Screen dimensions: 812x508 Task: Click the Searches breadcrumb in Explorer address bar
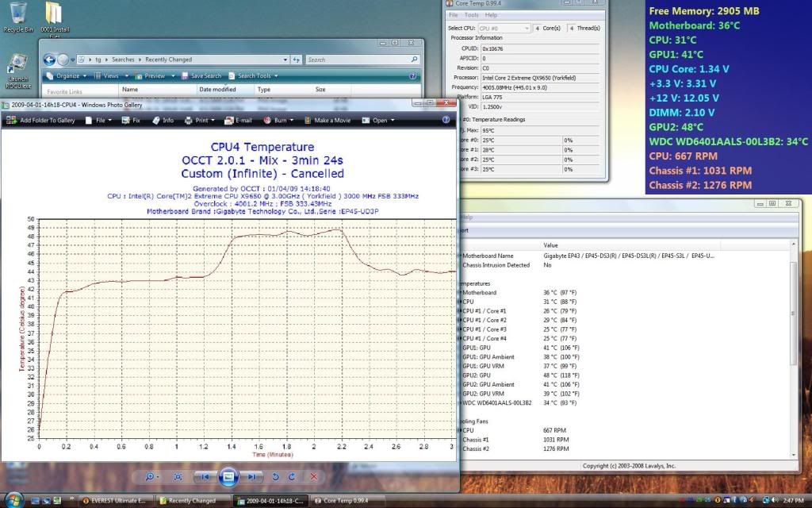point(123,60)
